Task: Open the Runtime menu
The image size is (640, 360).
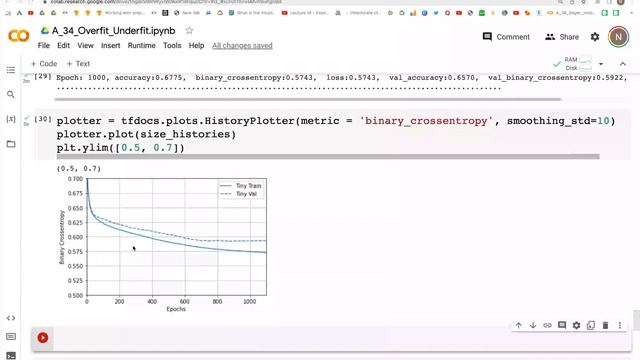Action: 142,45
